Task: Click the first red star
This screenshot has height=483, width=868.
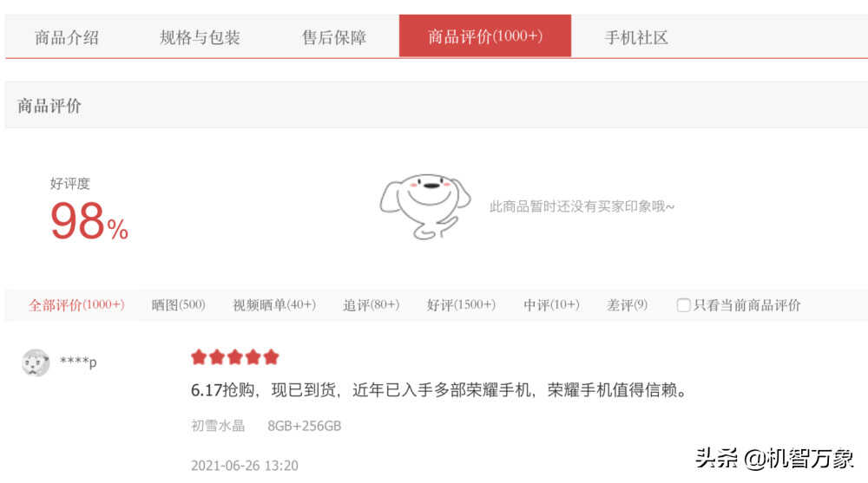Action: click(x=199, y=357)
